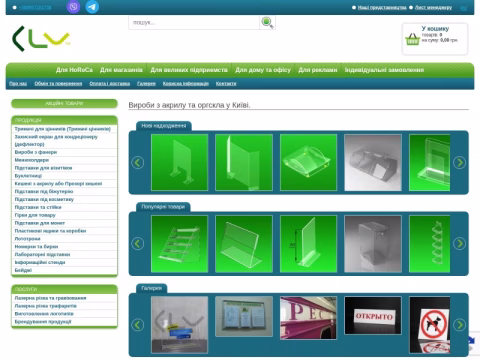
Task: Click the phone number link at top
Action: pos(35,7)
